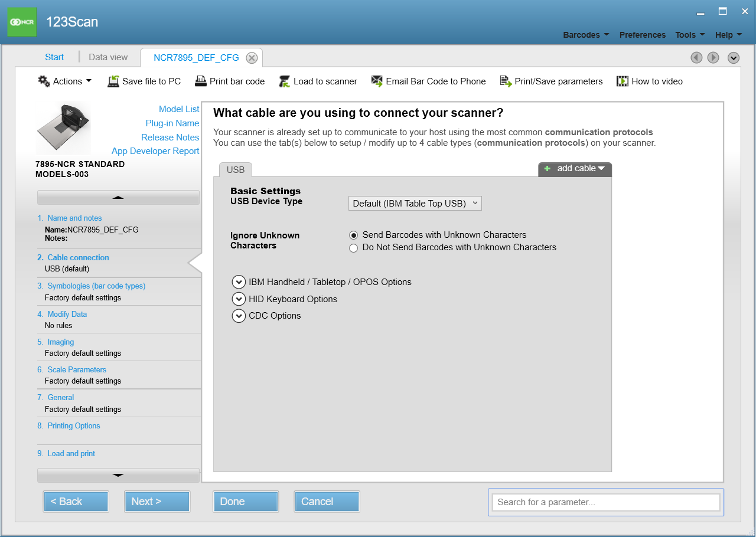Click the Print bar code printer icon
The height and width of the screenshot is (537, 756).
coord(201,81)
